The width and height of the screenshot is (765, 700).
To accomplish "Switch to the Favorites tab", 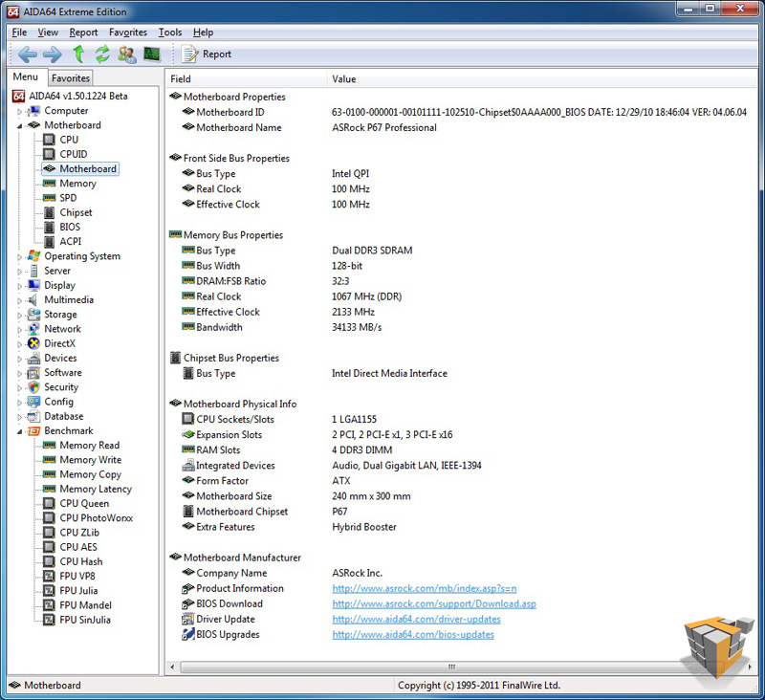I will (x=70, y=78).
